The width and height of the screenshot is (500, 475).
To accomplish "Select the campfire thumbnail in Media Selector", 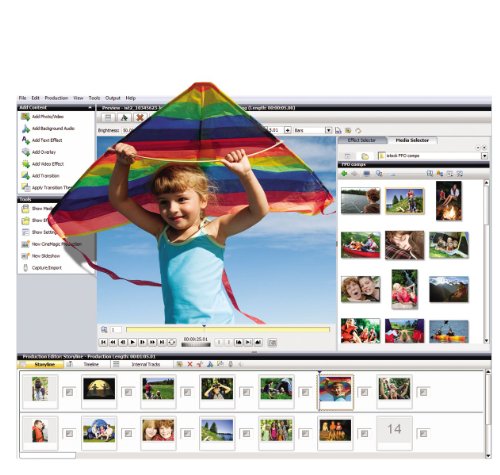I will click(449, 201).
